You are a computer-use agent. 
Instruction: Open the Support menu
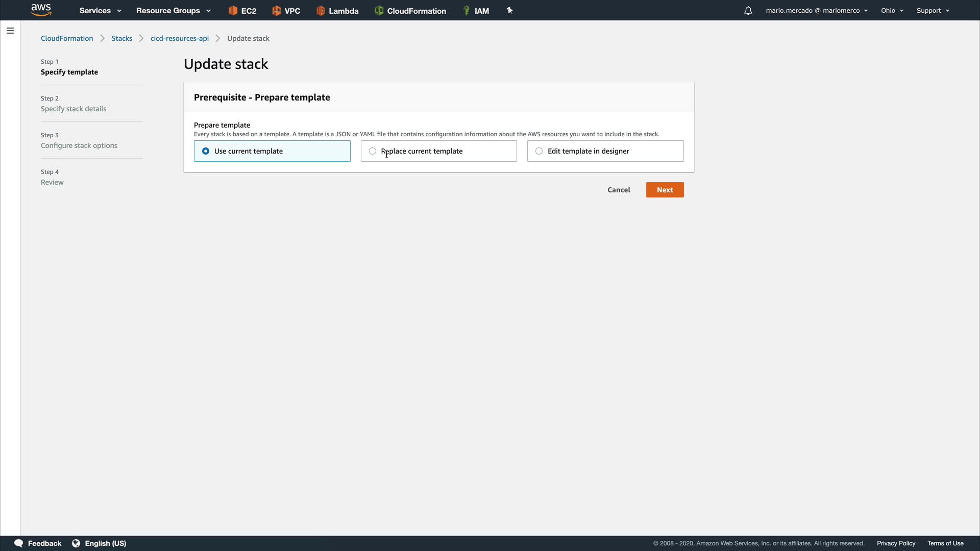pos(933,11)
